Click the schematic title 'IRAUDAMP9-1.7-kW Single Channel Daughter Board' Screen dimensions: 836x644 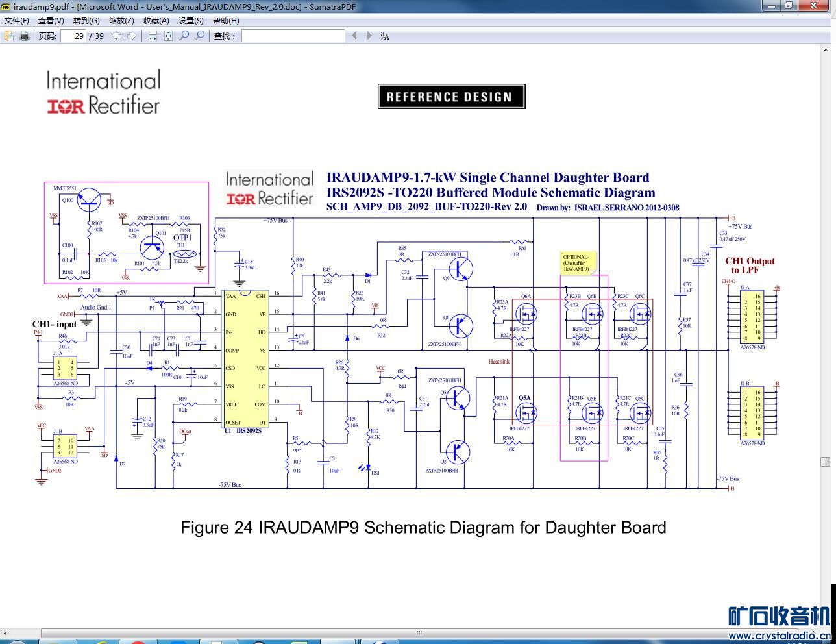(487, 177)
